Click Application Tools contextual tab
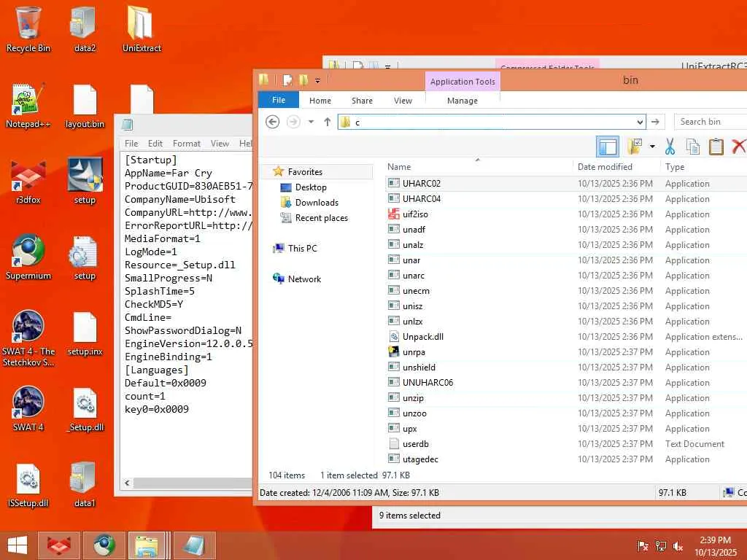 coord(462,82)
